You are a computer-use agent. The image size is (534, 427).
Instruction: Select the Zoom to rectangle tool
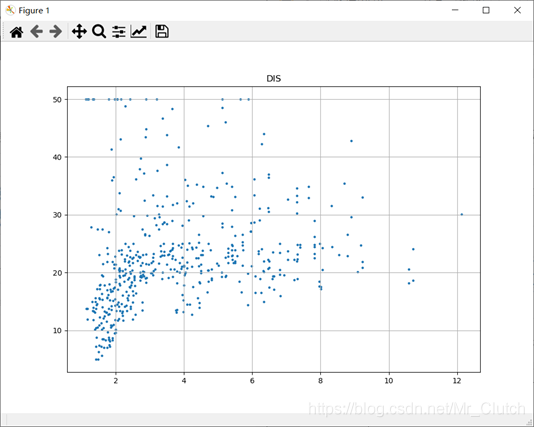click(99, 32)
